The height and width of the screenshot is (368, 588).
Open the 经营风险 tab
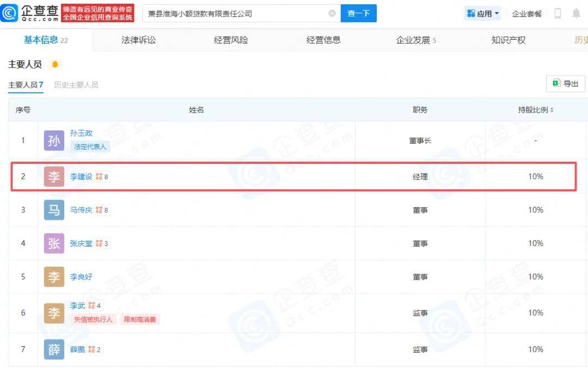click(231, 40)
